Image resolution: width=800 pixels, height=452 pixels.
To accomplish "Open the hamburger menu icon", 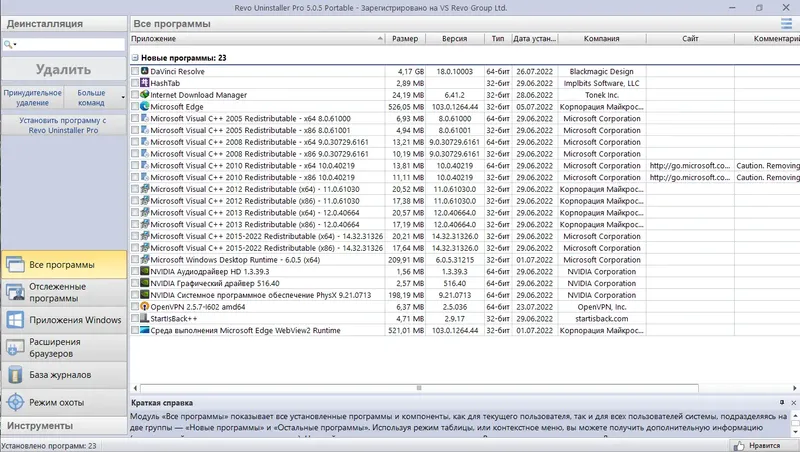I will tap(786, 23).
